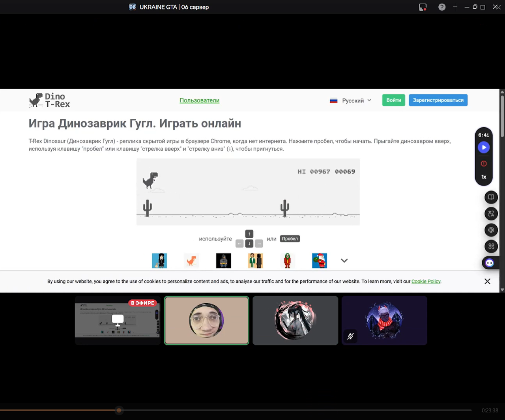505x420 pixels.
Task: Expand the Русский language dropdown
Action: tap(357, 101)
